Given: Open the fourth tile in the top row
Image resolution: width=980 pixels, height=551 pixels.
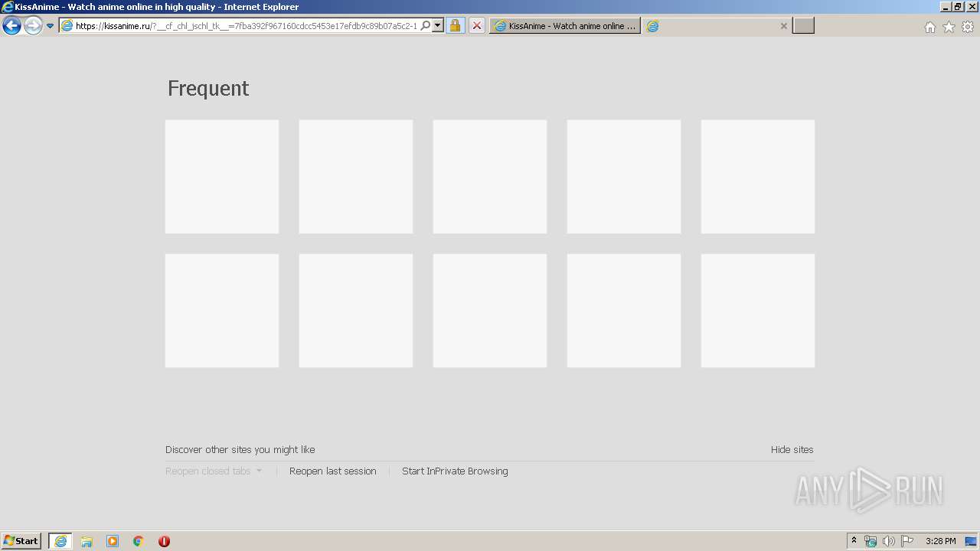Looking at the screenshot, I should 624,177.
